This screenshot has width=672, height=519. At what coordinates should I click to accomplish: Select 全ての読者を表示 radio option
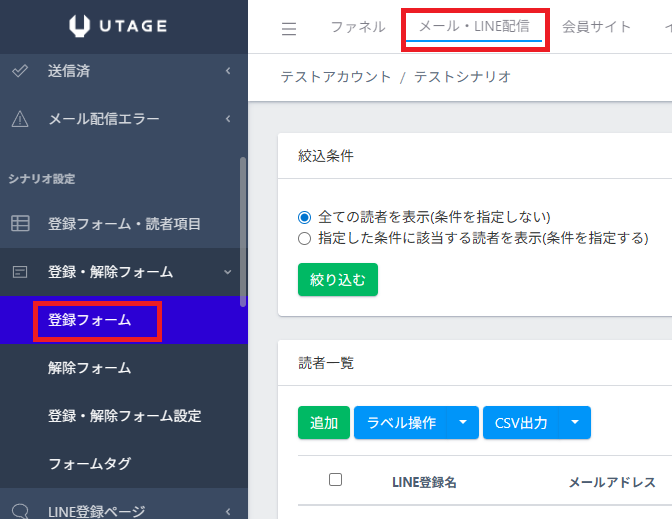click(305, 217)
